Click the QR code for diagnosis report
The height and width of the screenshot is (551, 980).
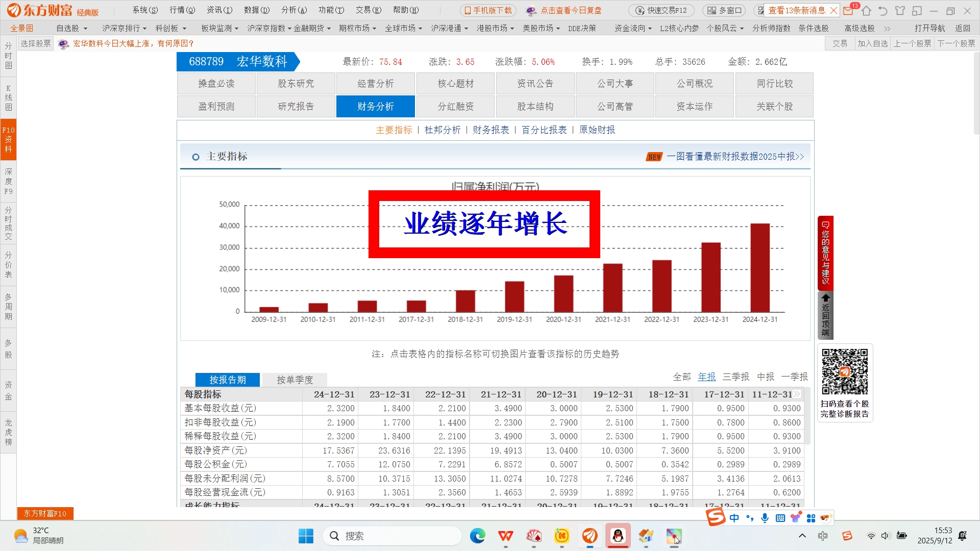tap(845, 371)
